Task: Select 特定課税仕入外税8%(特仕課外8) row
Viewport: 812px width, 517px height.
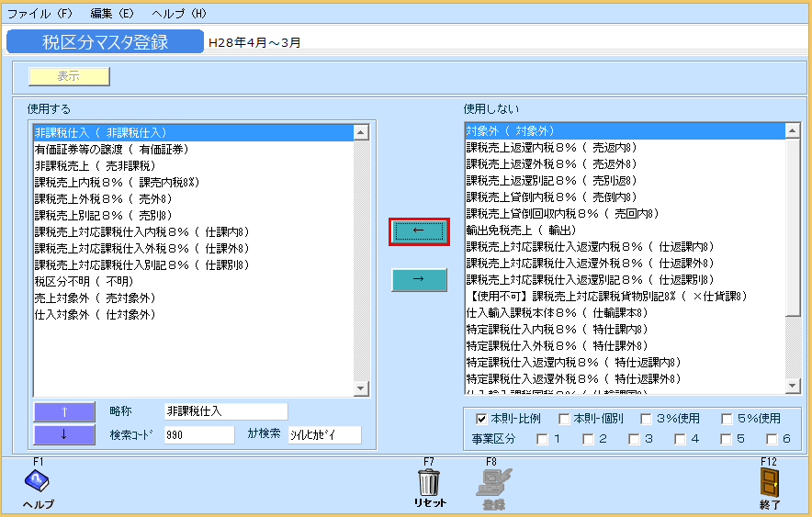Action: [625, 347]
